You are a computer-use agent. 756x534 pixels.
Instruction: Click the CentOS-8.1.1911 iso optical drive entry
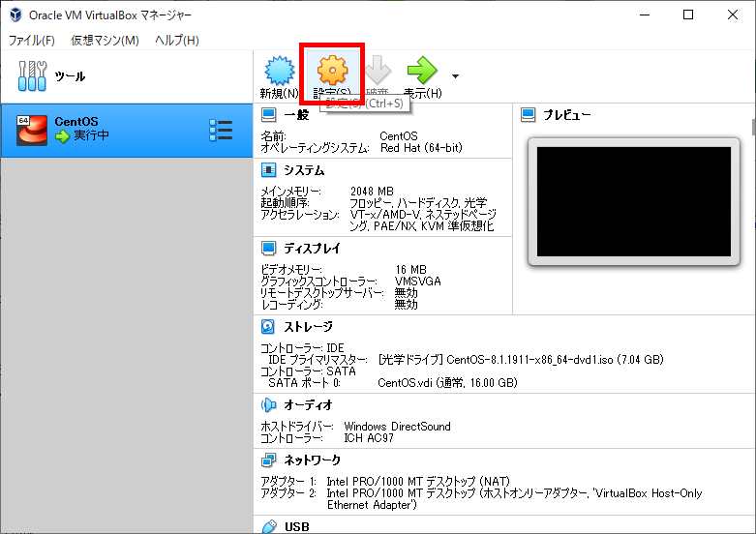click(521, 360)
